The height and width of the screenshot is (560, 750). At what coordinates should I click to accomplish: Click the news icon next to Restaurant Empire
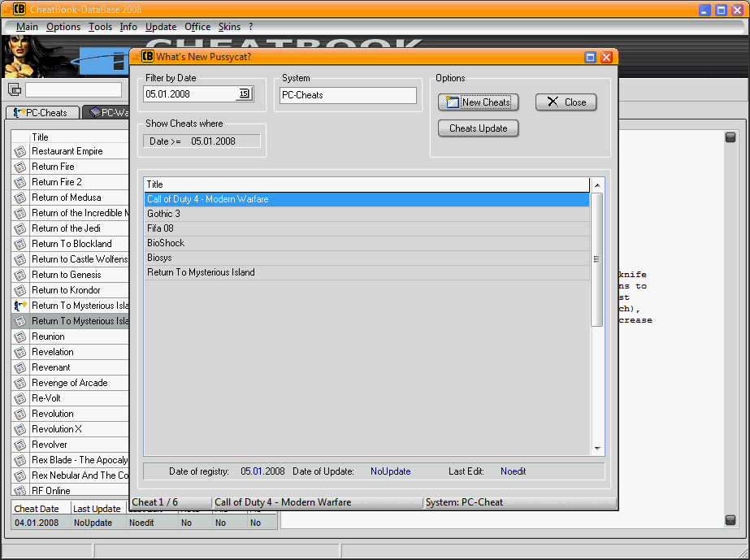click(20, 151)
